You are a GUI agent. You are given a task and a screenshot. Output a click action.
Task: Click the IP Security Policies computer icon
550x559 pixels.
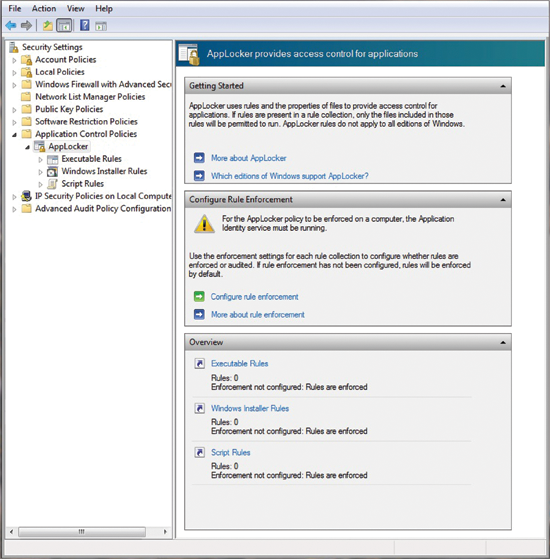click(26, 196)
